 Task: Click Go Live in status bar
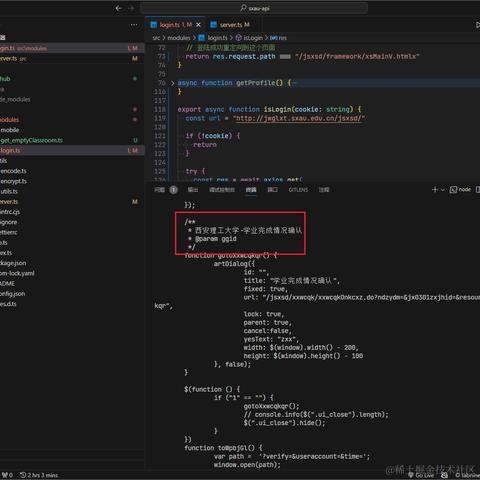click(421, 475)
